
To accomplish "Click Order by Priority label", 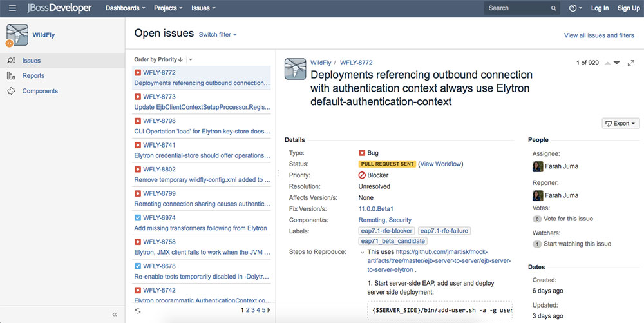I will [x=156, y=59].
